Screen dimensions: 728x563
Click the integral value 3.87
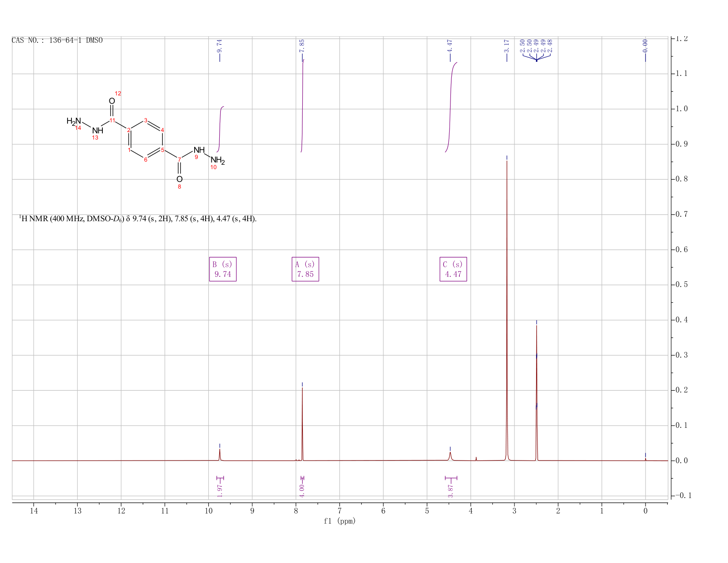(450, 490)
